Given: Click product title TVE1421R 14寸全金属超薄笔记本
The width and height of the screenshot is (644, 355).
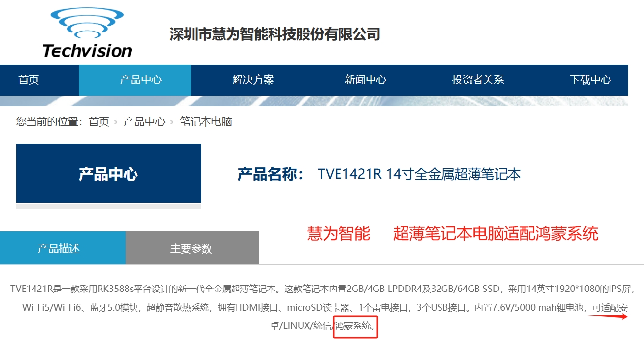Looking at the screenshot, I should pos(419,174).
